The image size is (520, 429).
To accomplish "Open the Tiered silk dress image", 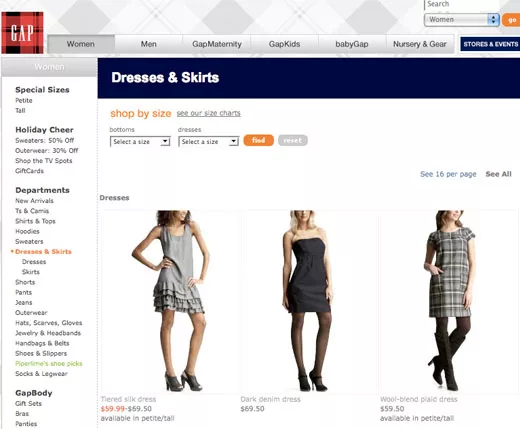I will (x=171, y=301).
